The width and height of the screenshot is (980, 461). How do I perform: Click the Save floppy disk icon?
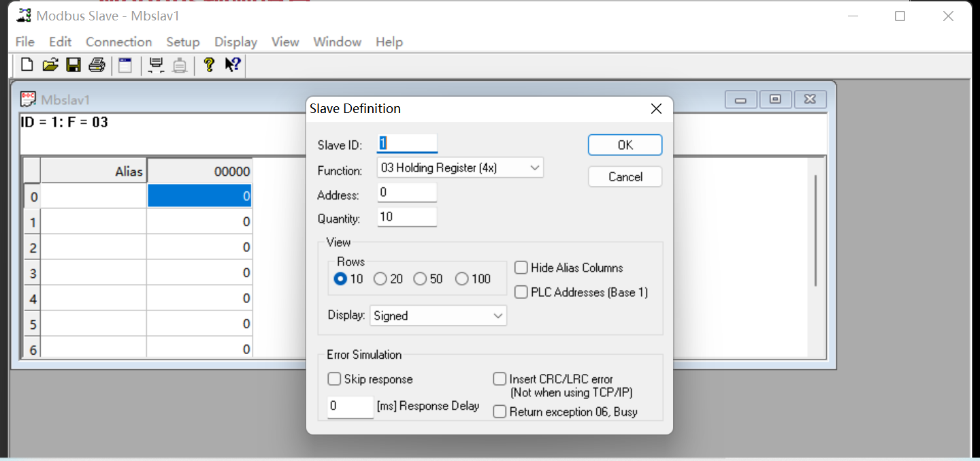pyautogui.click(x=73, y=65)
